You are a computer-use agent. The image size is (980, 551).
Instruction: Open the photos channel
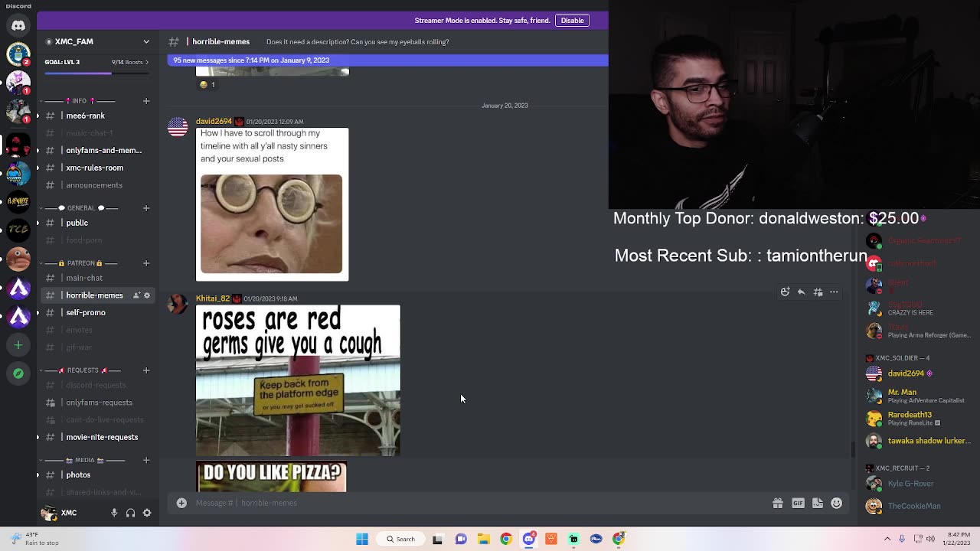pyautogui.click(x=97, y=474)
